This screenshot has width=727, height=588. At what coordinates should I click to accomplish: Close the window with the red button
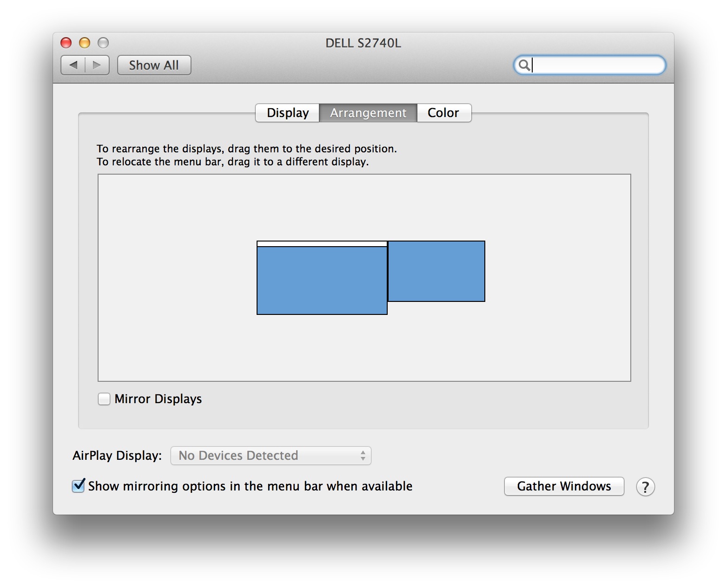coord(66,43)
